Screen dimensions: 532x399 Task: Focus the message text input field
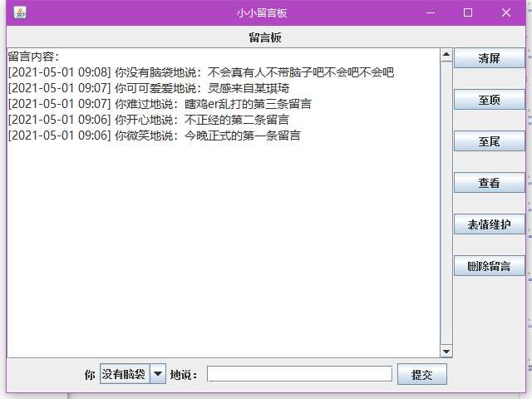pos(299,375)
